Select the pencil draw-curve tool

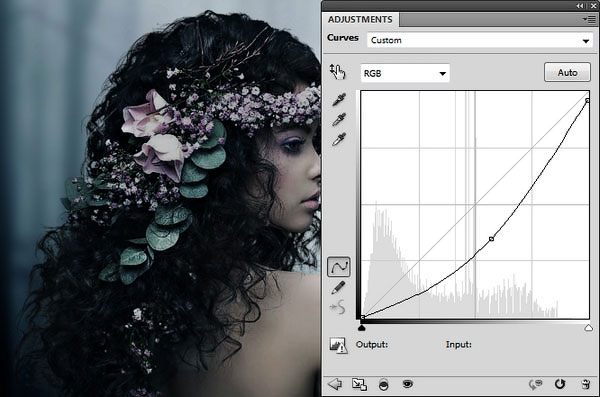[338, 288]
